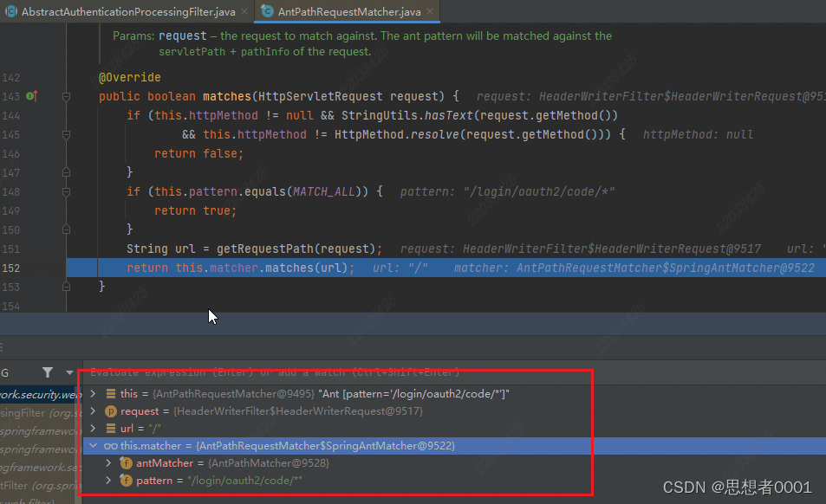The width and height of the screenshot is (826, 504).
Task: Collapse the matches method fold marker
Action: click(x=67, y=97)
